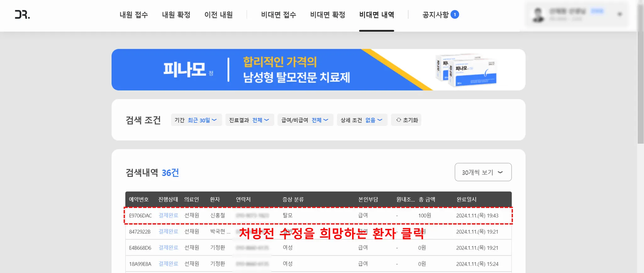Go to 비대면 접수 tab
This screenshot has height=273, width=644.
[x=279, y=15]
